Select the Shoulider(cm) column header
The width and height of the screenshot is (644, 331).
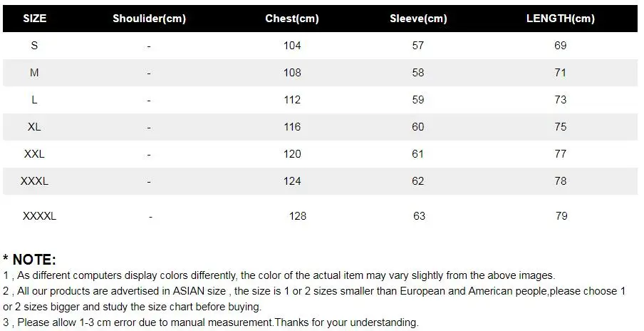[x=149, y=19]
